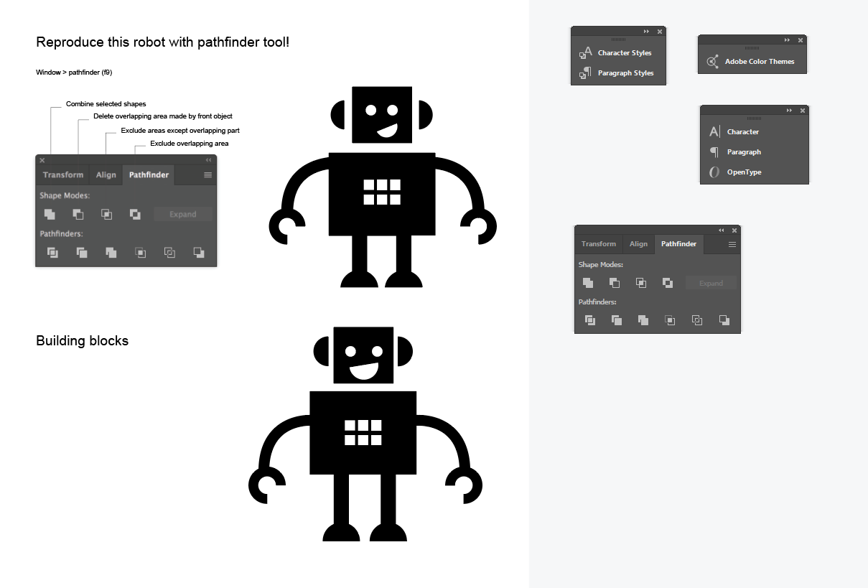Click Merge icon in annotated Pathfinder panel

pyautogui.click(x=111, y=252)
